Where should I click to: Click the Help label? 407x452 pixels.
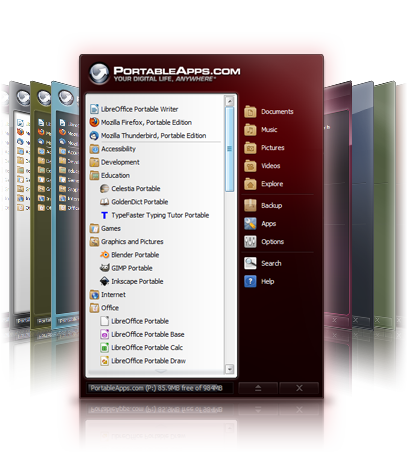point(268,281)
